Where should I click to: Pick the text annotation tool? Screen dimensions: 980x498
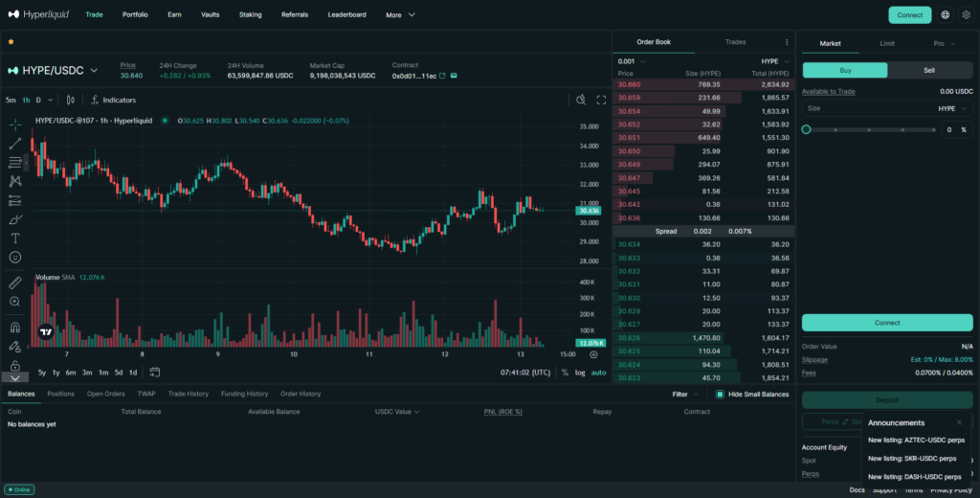pos(15,238)
